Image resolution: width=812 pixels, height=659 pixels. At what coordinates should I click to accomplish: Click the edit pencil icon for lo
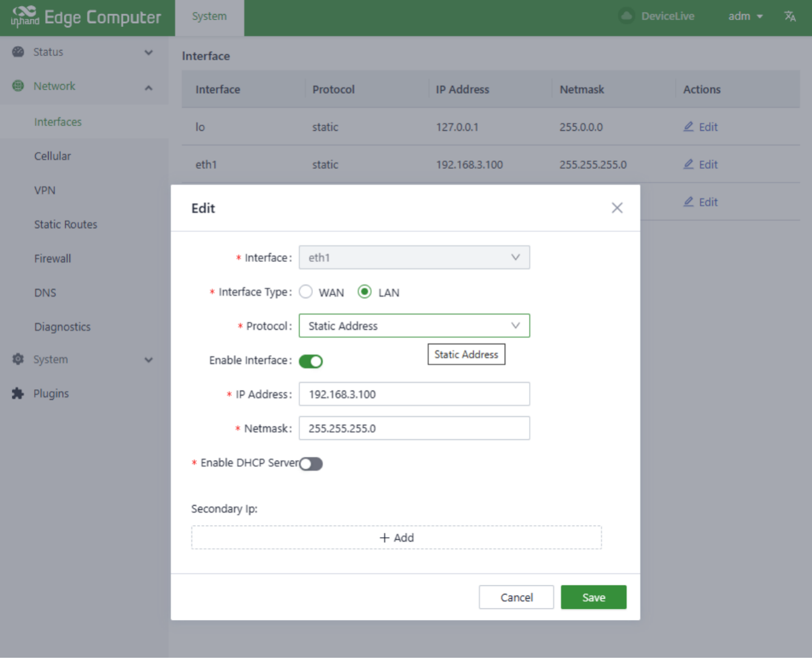[688, 127]
